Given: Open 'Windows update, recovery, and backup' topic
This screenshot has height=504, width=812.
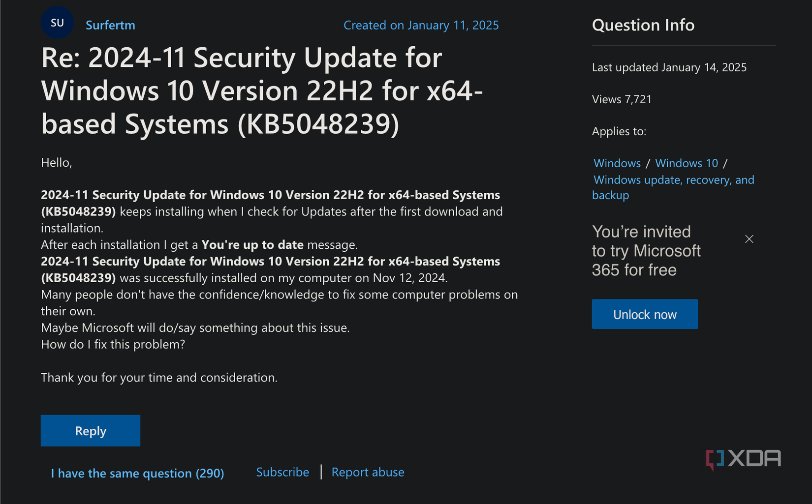Looking at the screenshot, I should point(673,180).
